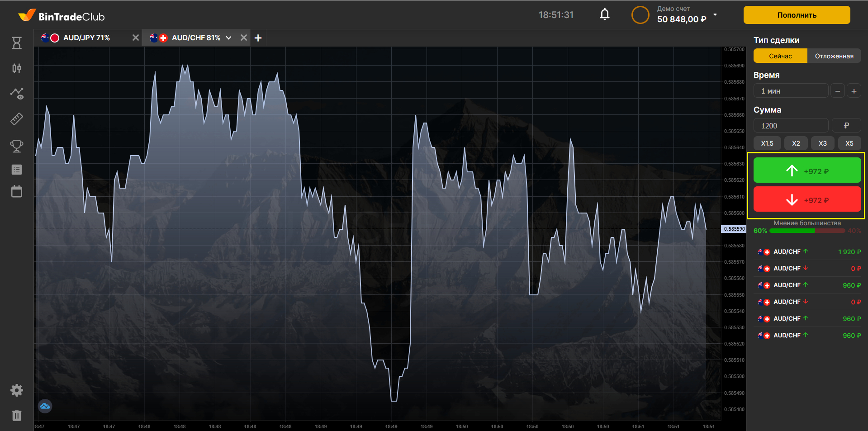Select the candlestick chart type icon
Image resolution: width=868 pixels, height=431 pixels.
click(17, 68)
